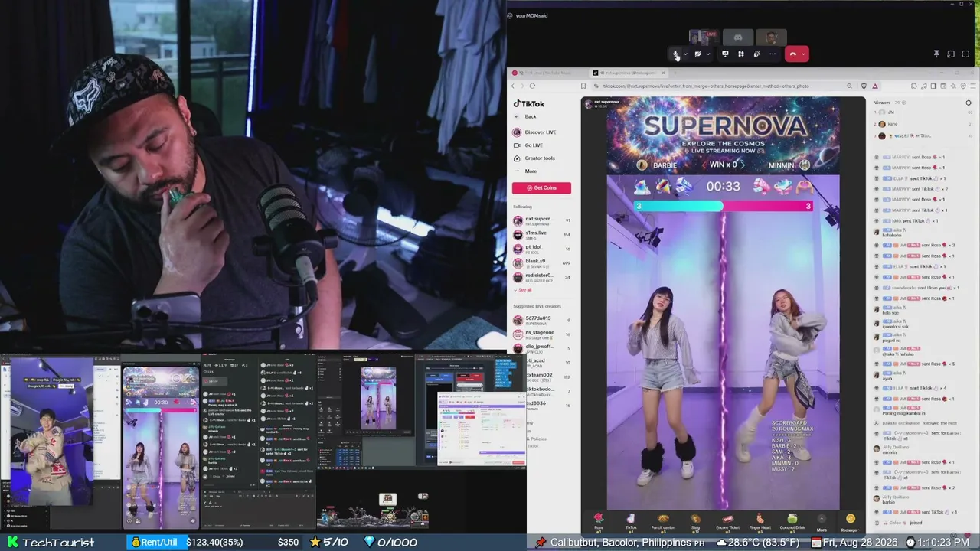Image resolution: width=980 pixels, height=551 pixels.
Task: Open the camera options dropdown arrow
Action: pos(707,54)
